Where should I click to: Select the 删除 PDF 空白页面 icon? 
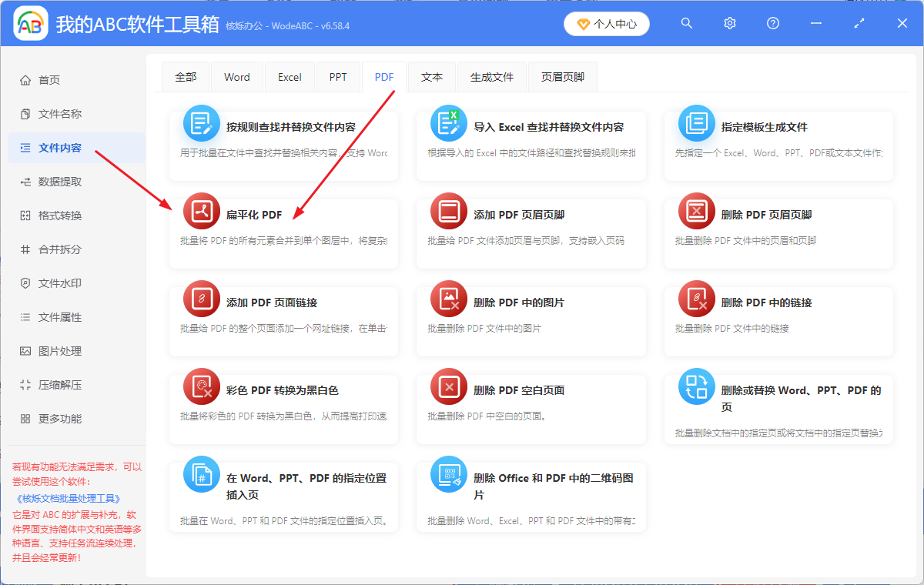click(x=448, y=386)
